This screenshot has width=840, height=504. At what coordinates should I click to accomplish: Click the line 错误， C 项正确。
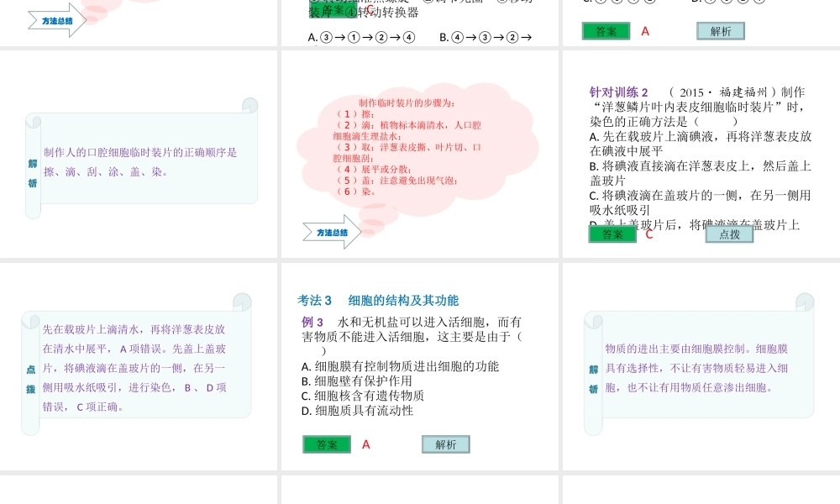point(83,407)
